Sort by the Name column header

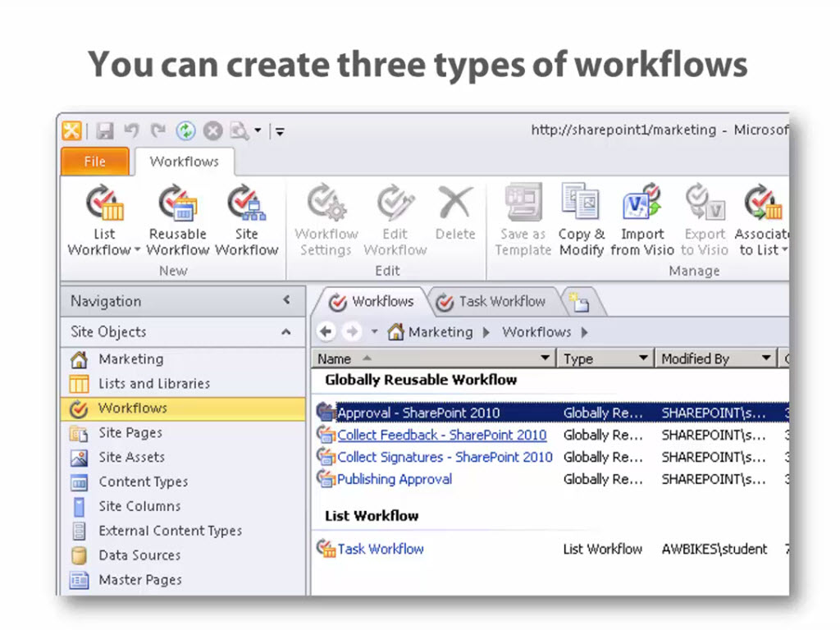point(335,358)
